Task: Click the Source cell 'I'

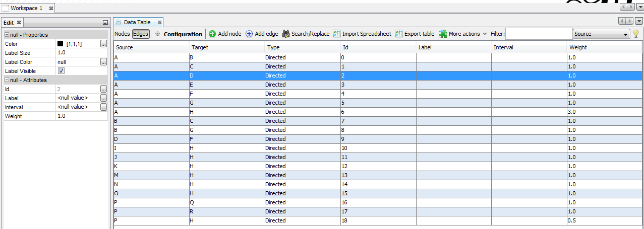Action: coord(151,148)
